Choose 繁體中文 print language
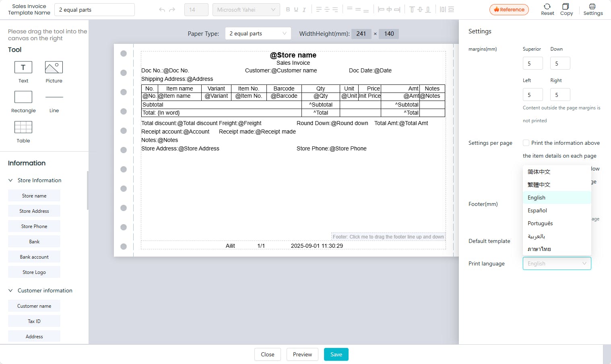 click(557, 185)
